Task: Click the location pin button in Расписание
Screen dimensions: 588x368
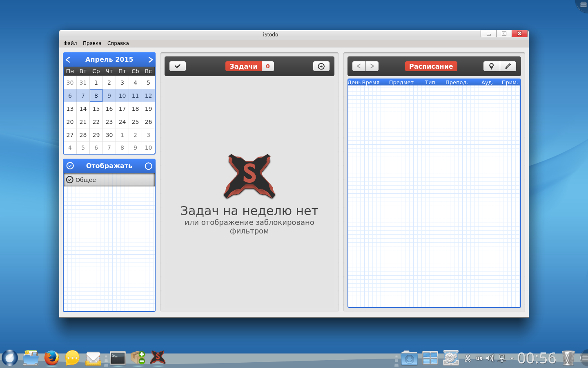Action: click(x=492, y=66)
